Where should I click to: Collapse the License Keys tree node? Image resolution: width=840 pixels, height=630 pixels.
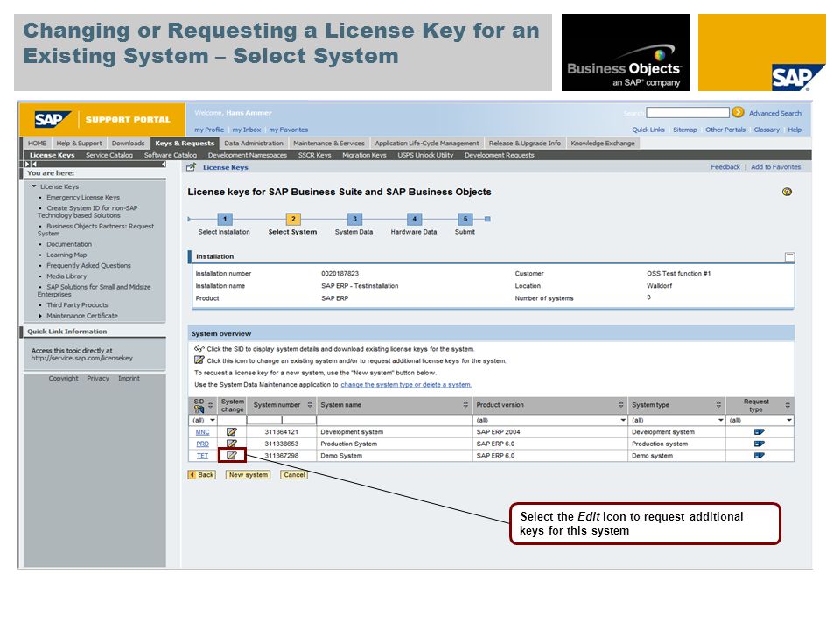click(34, 186)
